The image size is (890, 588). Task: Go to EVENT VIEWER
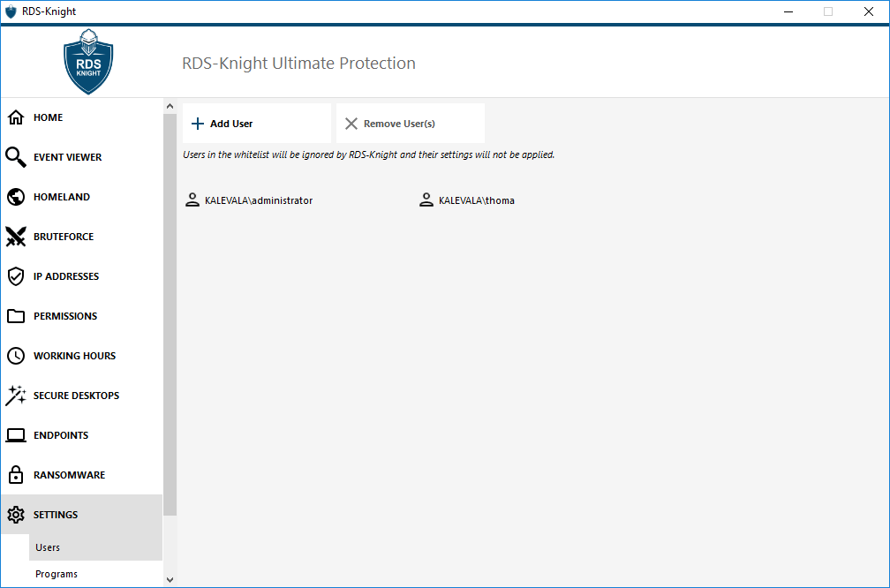pos(82,157)
